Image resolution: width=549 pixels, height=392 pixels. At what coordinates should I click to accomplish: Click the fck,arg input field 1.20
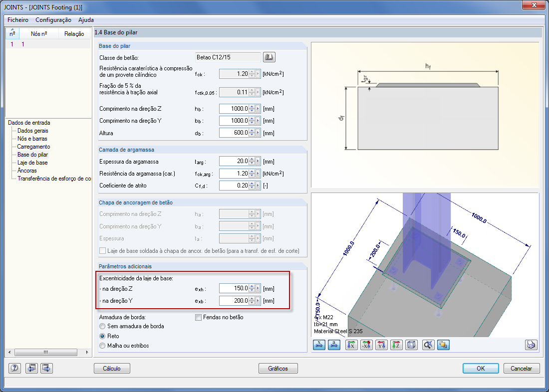tap(234, 174)
